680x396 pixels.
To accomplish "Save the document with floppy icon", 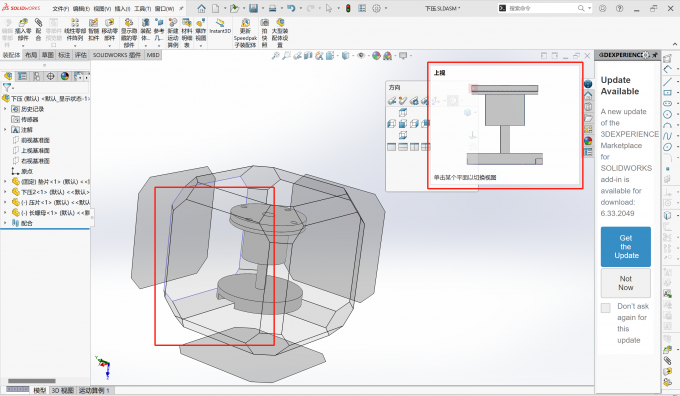I will pyautogui.click(x=254, y=8).
